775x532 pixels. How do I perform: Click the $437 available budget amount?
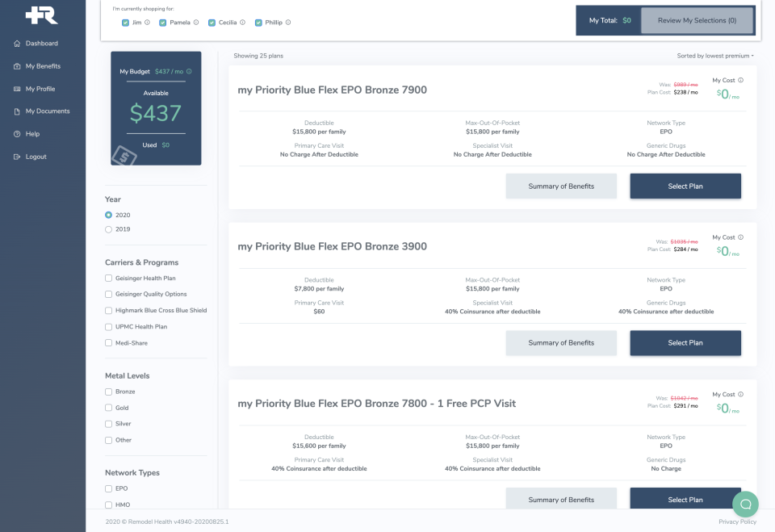156,113
